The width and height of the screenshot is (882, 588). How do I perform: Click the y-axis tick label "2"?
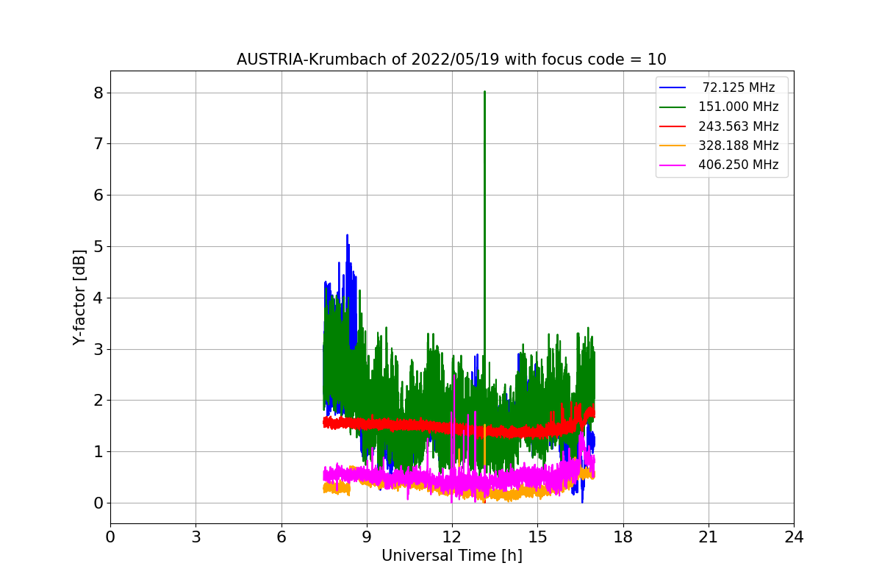pos(97,401)
